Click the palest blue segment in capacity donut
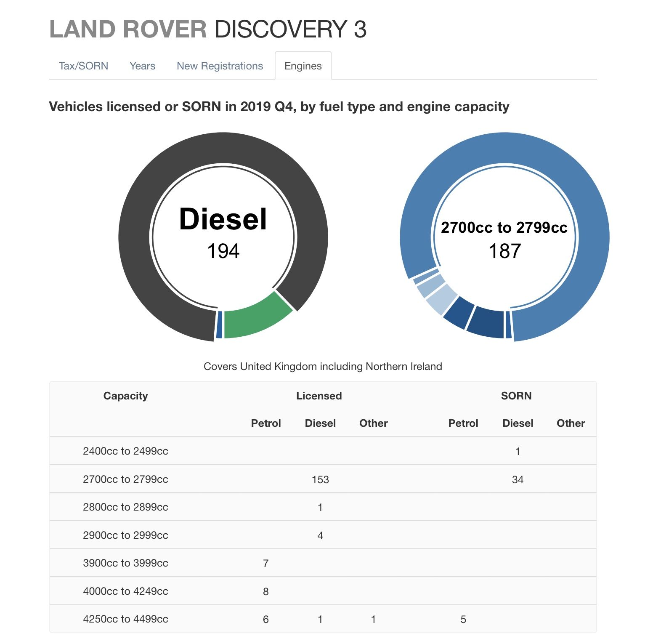The height and width of the screenshot is (644, 645). (442, 300)
